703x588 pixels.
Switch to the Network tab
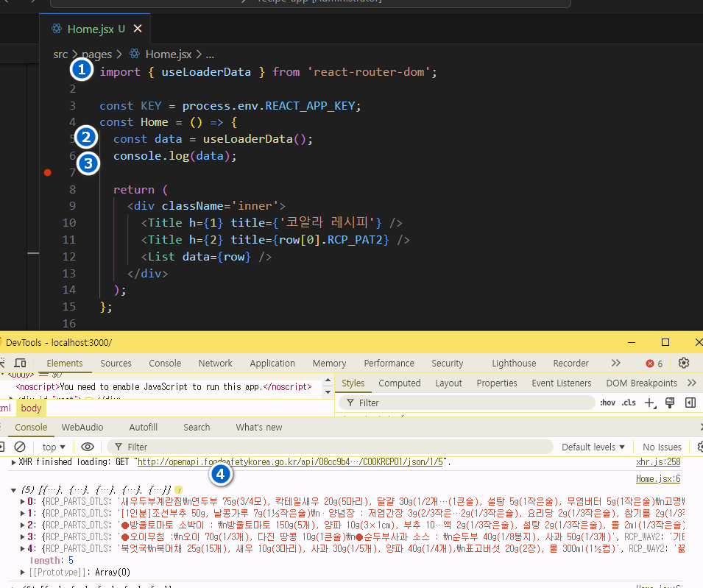(215, 363)
